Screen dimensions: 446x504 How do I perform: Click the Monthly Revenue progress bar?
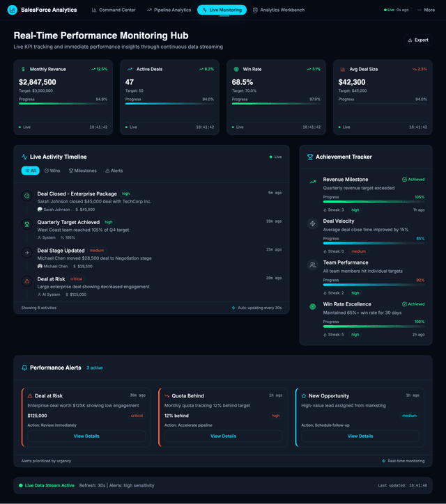click(x=63, y=104)
